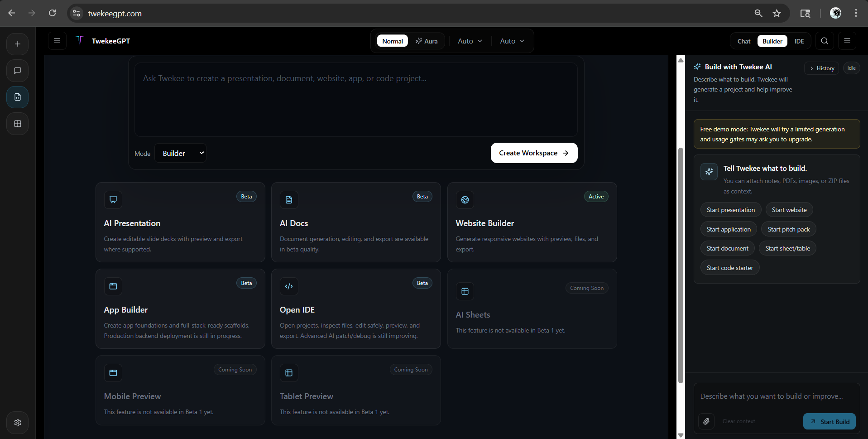Click the Active badge on Website Builder
The height and width of the screenshot is (439, 868).
[596, 197]
